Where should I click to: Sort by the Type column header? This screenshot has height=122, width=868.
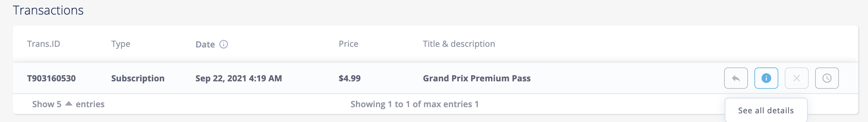121,44
